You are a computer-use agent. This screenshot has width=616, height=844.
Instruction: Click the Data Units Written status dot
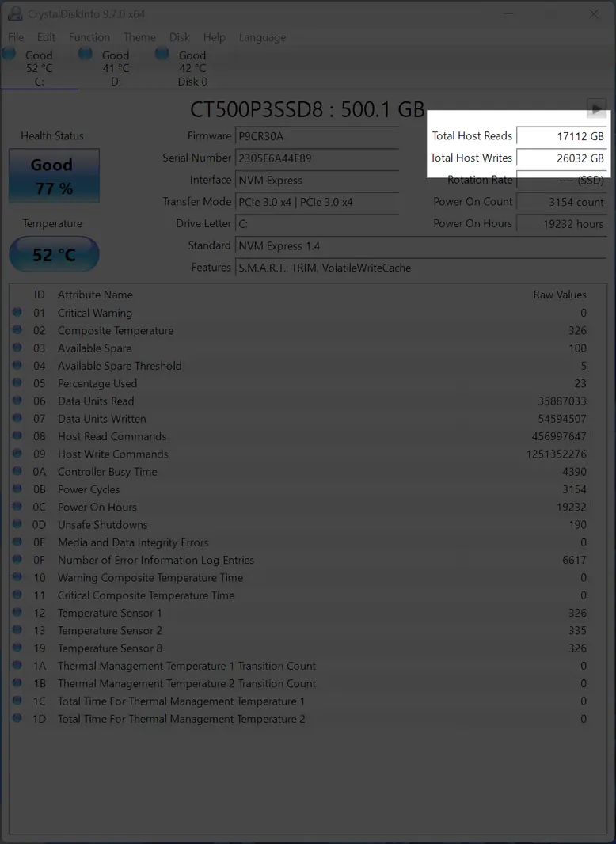click(x=17, y=418)
